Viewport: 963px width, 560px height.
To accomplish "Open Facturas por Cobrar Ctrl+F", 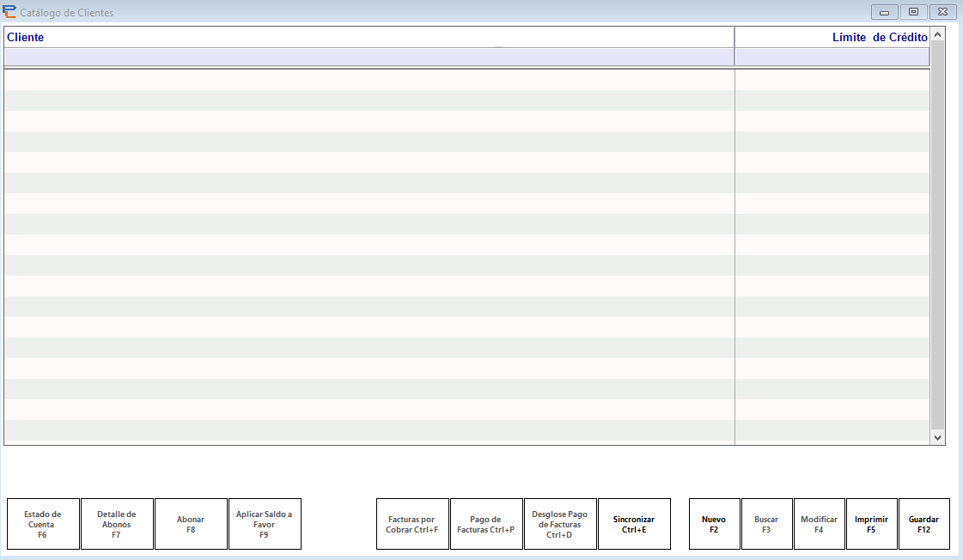I will 412,524.
